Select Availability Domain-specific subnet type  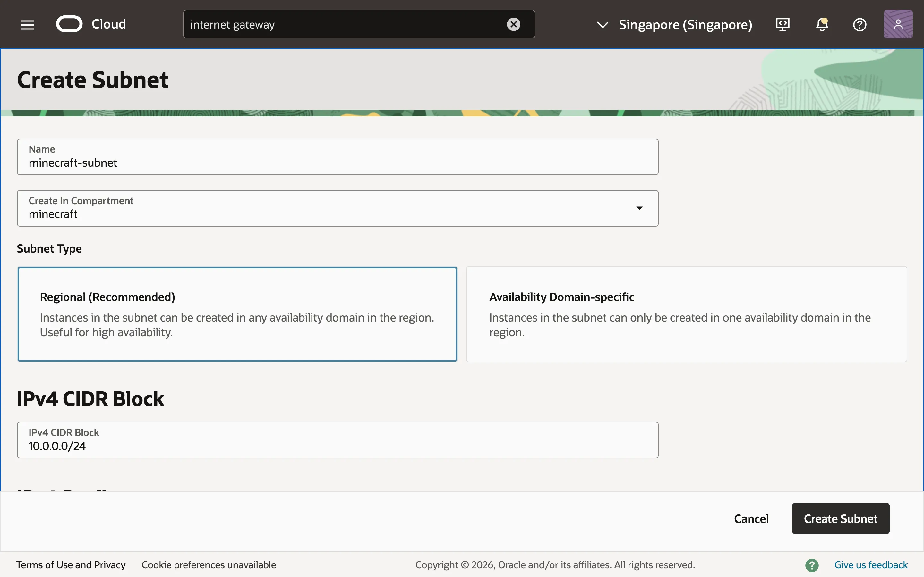[685, 314]
